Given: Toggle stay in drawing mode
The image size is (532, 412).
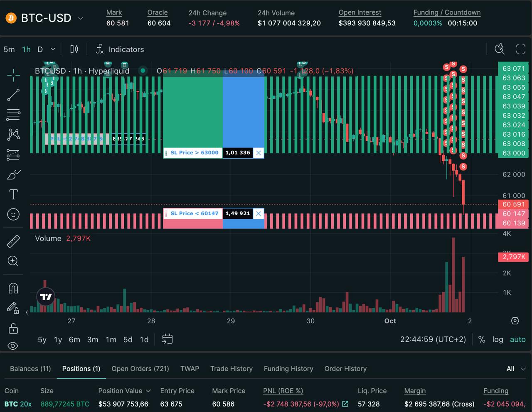Looking at the screenshot, I should point(13,308).
